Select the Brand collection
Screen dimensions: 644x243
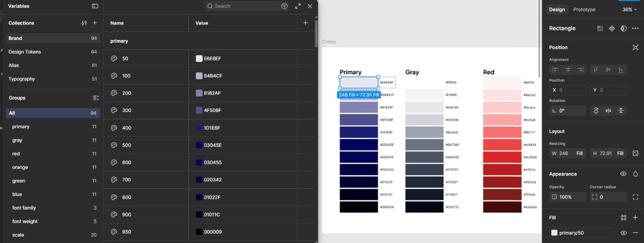(x=53, y=38)
